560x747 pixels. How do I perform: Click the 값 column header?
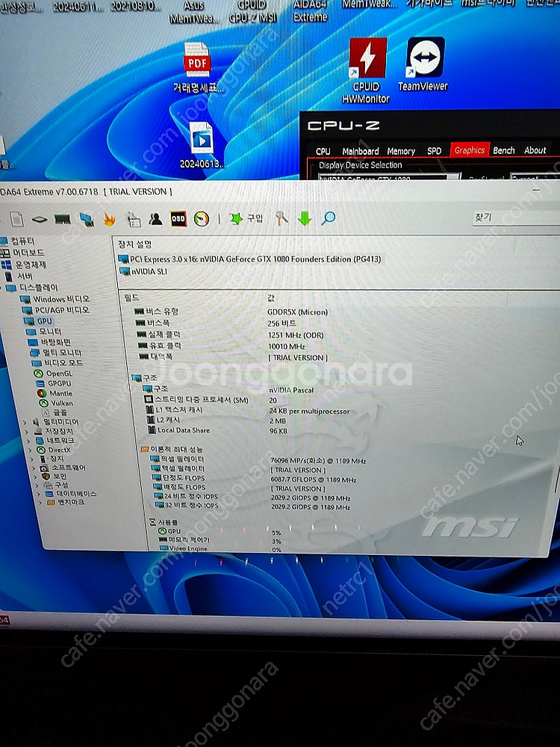click(271, 298)
